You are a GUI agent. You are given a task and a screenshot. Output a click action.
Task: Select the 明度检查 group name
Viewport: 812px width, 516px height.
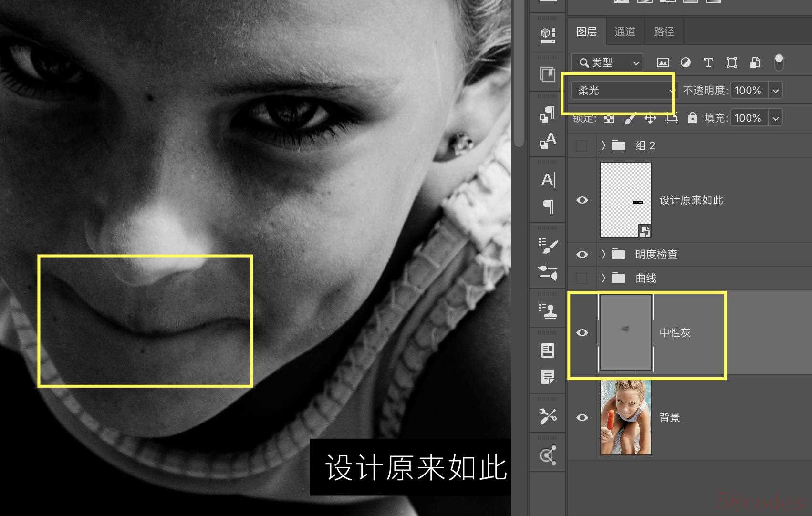click(x=656, y=254)
